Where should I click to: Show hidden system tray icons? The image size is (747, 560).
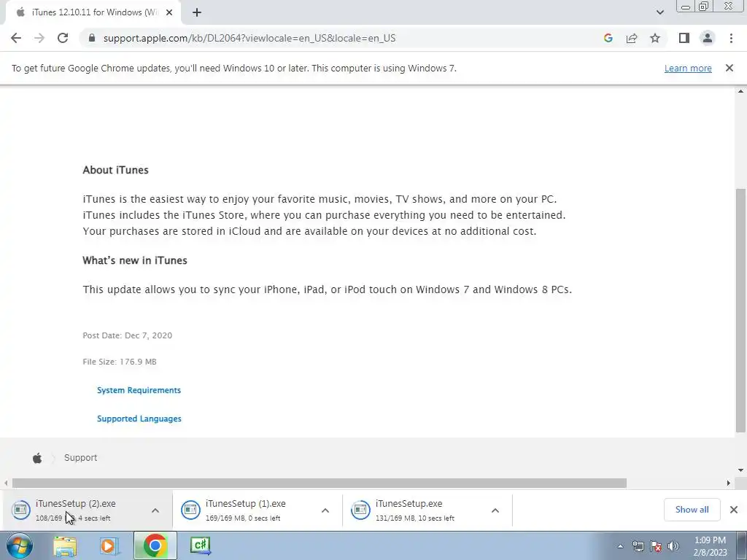point(620,546)
